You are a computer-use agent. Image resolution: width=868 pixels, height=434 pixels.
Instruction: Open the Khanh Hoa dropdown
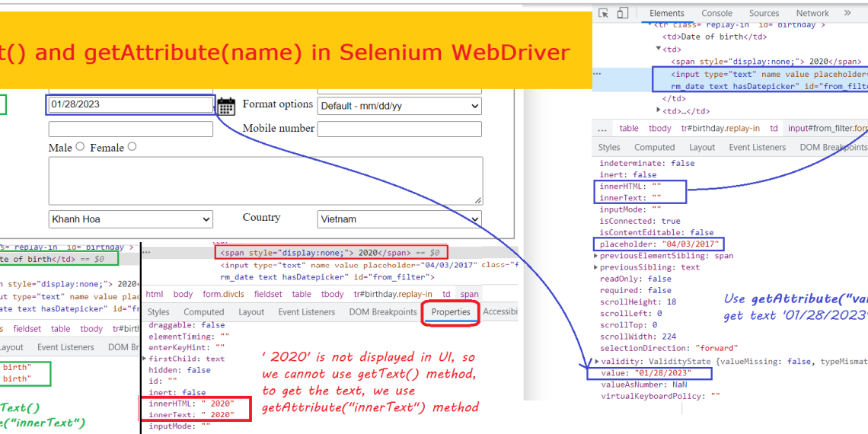[130, 219]
